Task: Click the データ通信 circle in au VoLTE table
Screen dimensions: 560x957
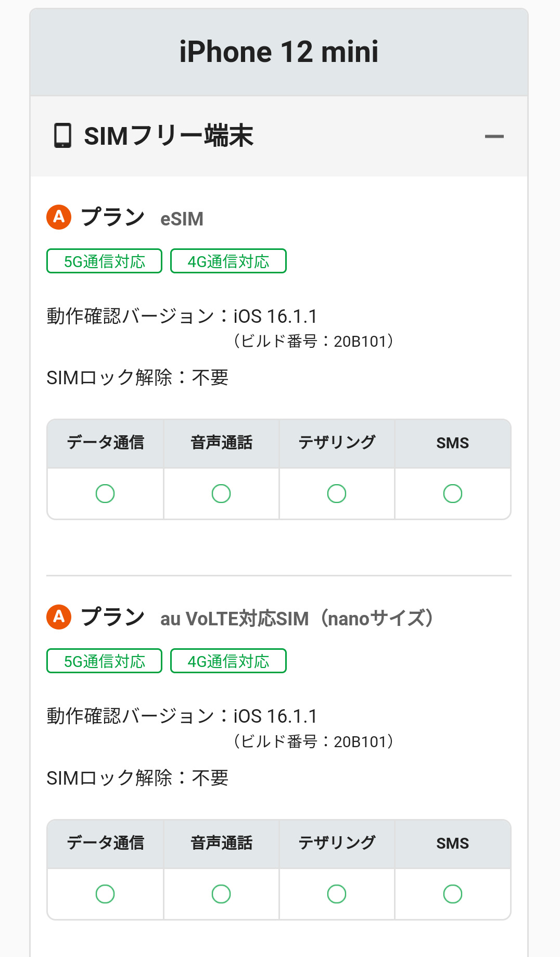Action: [x=105, y=894]
